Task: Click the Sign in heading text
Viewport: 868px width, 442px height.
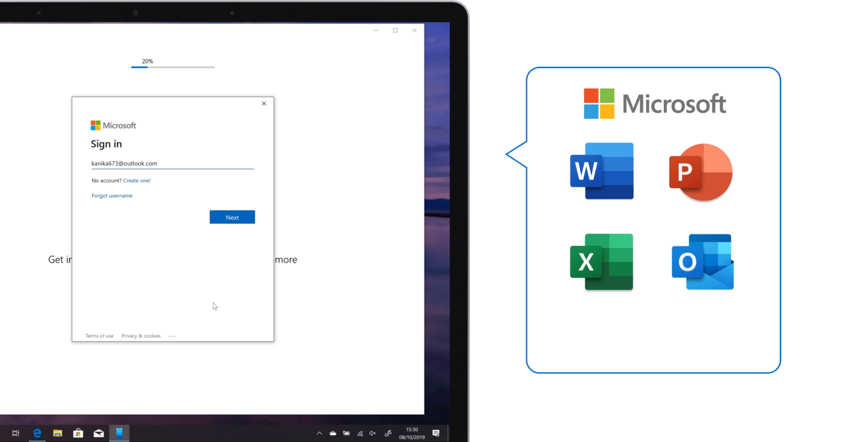Action: point(106,144)
